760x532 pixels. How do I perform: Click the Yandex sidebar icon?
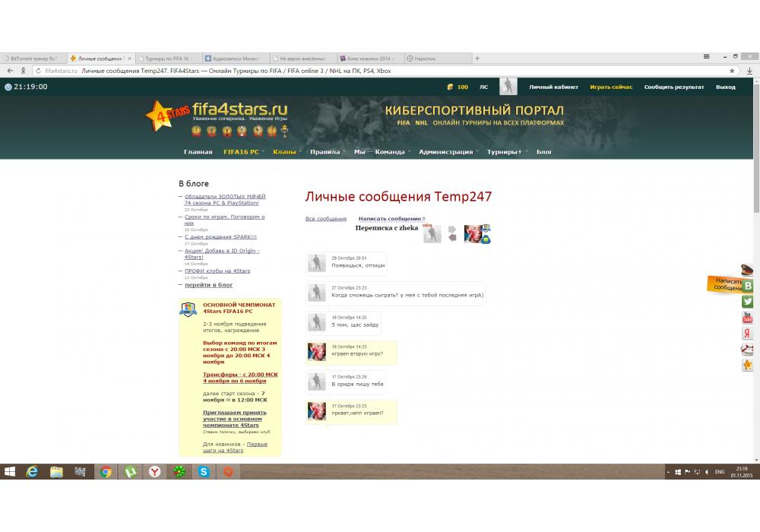tap(748, 334)
